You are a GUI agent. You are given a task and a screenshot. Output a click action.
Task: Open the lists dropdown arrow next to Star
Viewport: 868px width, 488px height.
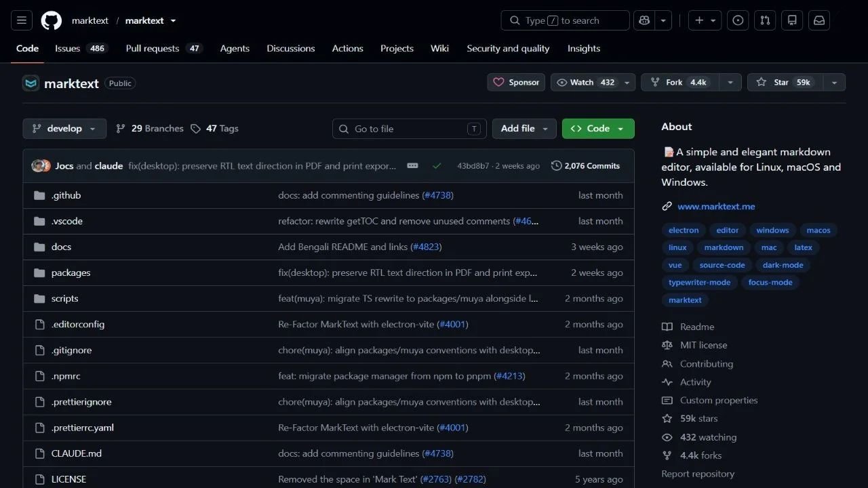click(834, 82)
